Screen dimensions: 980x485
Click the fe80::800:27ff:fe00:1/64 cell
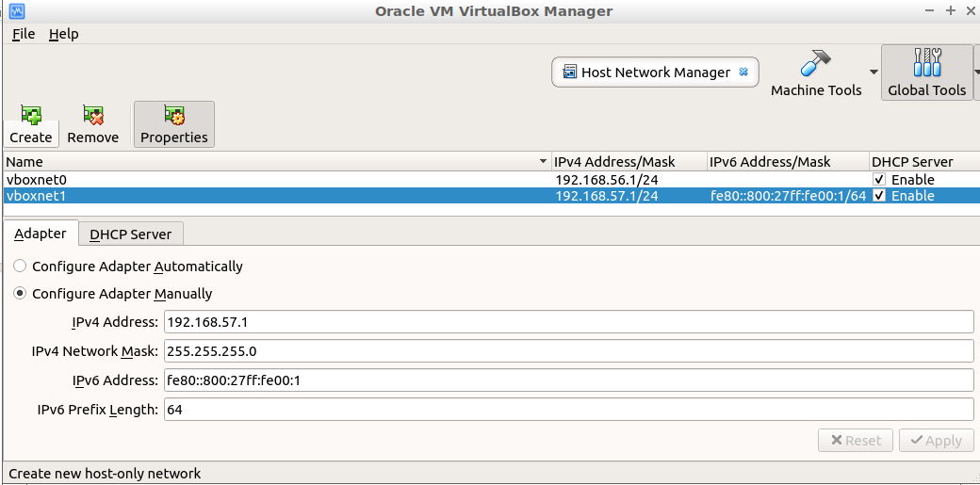(788, 196)
